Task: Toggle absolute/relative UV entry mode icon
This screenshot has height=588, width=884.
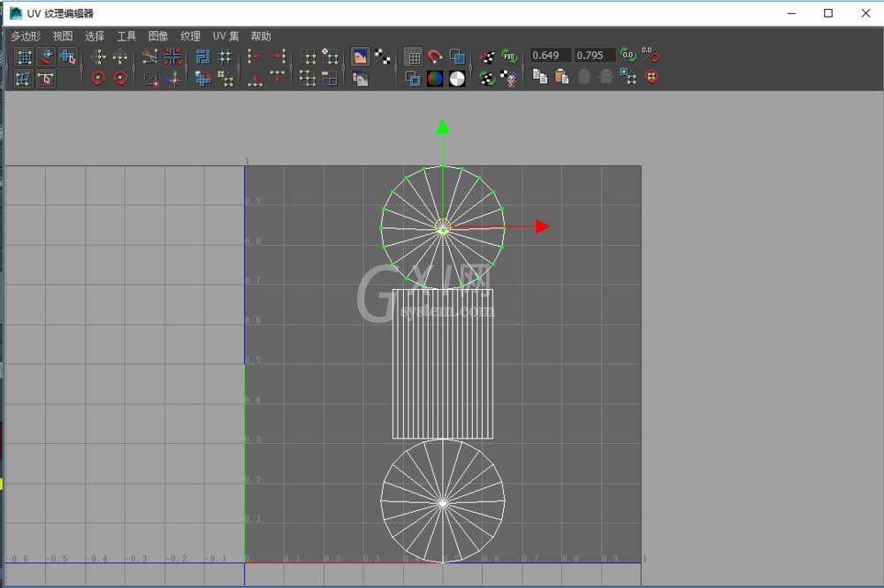Action: (x=650, y=55)
